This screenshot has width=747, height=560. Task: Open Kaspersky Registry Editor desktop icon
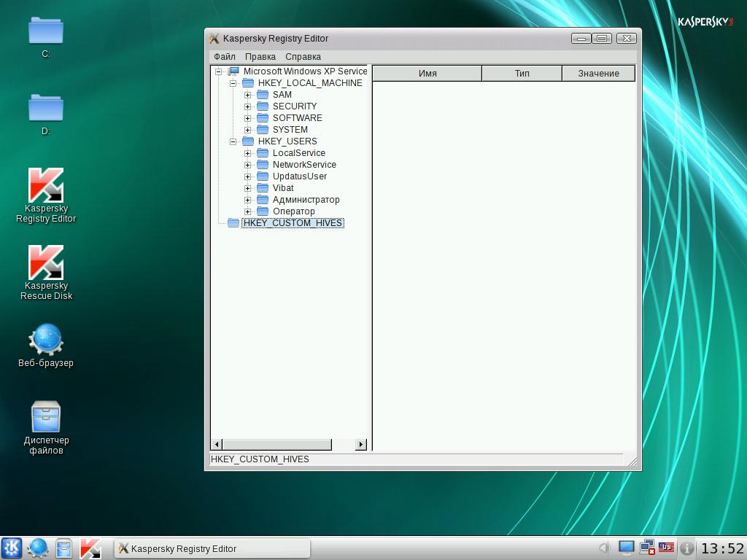(x=46, y=187)
